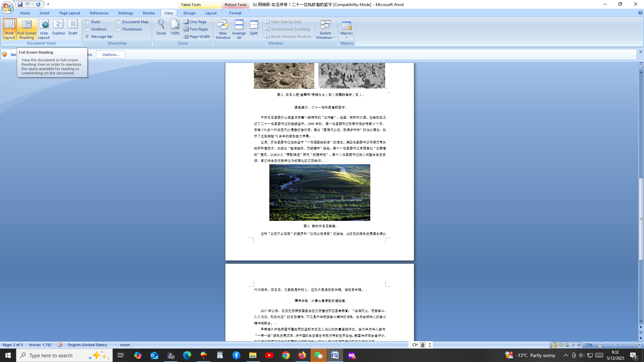Click the zoom slider handle in status bar
This screenshot has height=362, width=644.
(615, 345)
